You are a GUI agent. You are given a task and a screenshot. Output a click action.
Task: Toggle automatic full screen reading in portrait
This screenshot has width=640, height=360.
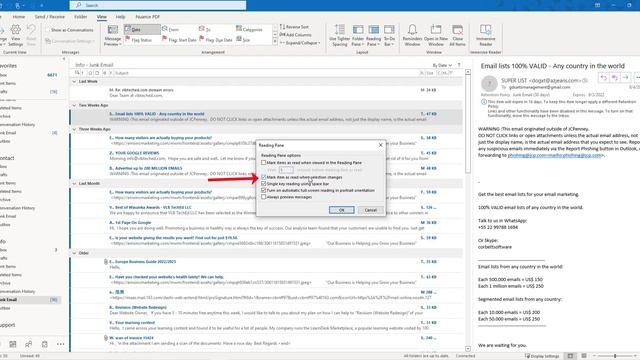(x=264, y=190)
